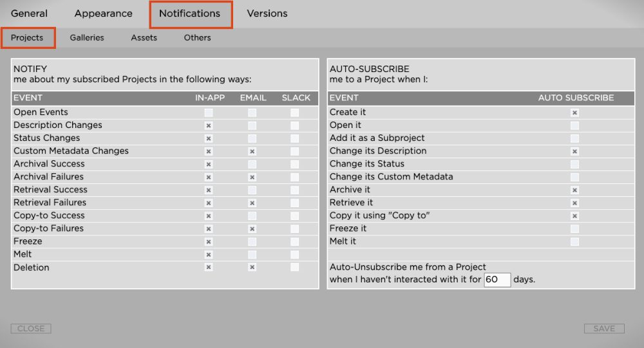Disable auto-subscribe on Create it
The height and width of the screenshot is (348, 644).
coord(575,113)
